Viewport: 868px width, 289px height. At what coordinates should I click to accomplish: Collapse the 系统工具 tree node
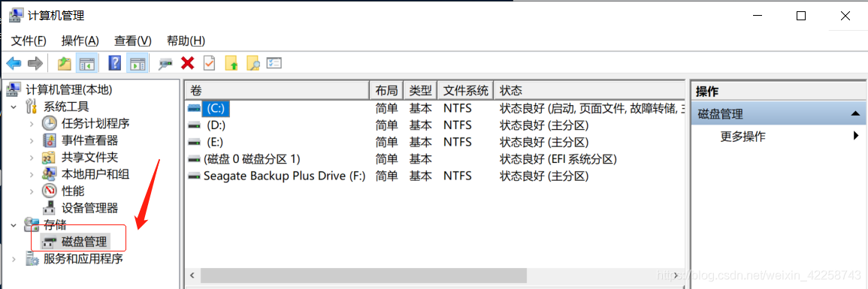(x=14, y=106)
